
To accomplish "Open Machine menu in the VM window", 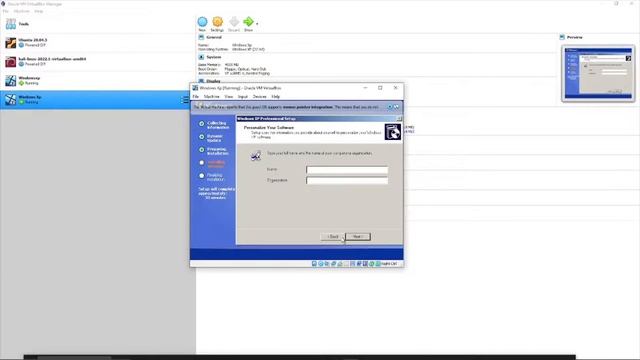I will point(211,97).
